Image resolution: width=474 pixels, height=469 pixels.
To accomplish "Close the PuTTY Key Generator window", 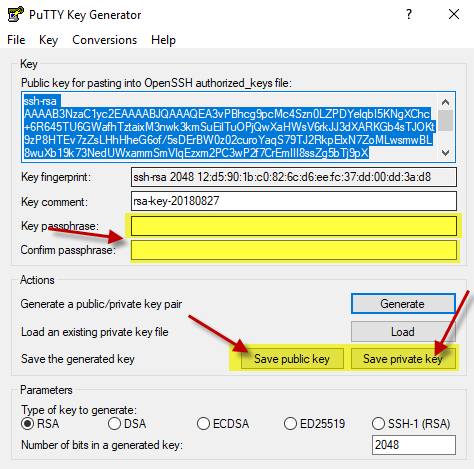I will click(x=454, y=14).
